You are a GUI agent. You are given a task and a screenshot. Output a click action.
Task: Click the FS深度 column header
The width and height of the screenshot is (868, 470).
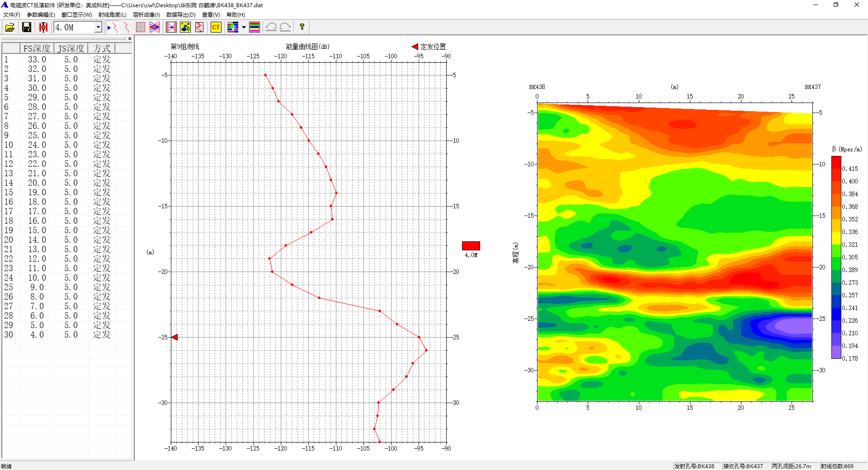point(37,48)
